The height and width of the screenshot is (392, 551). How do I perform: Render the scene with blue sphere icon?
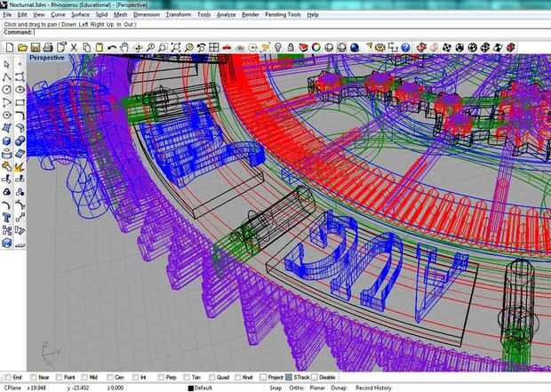click(x=355, y=47)
